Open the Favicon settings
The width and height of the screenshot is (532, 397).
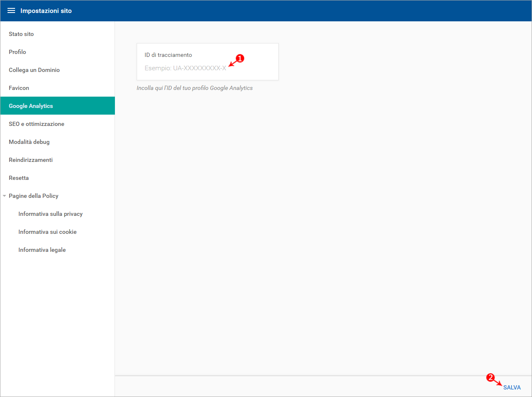pos(57,88)
